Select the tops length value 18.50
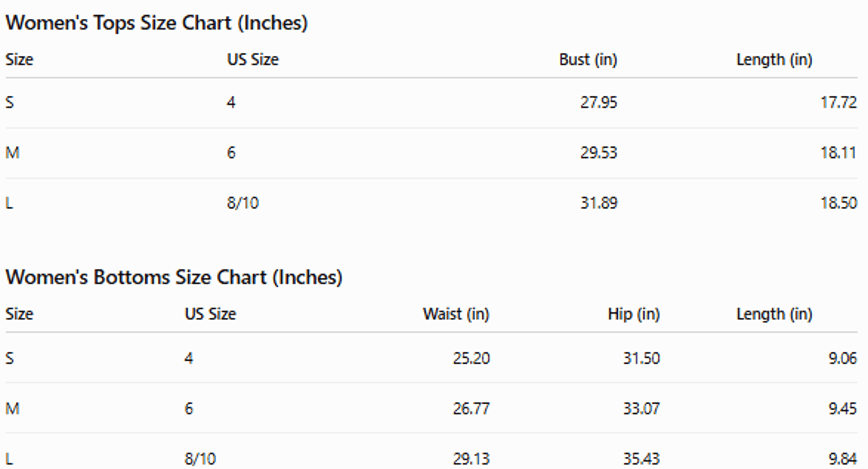The width and height of the screenshot is (868, 469). click(838, 203)
